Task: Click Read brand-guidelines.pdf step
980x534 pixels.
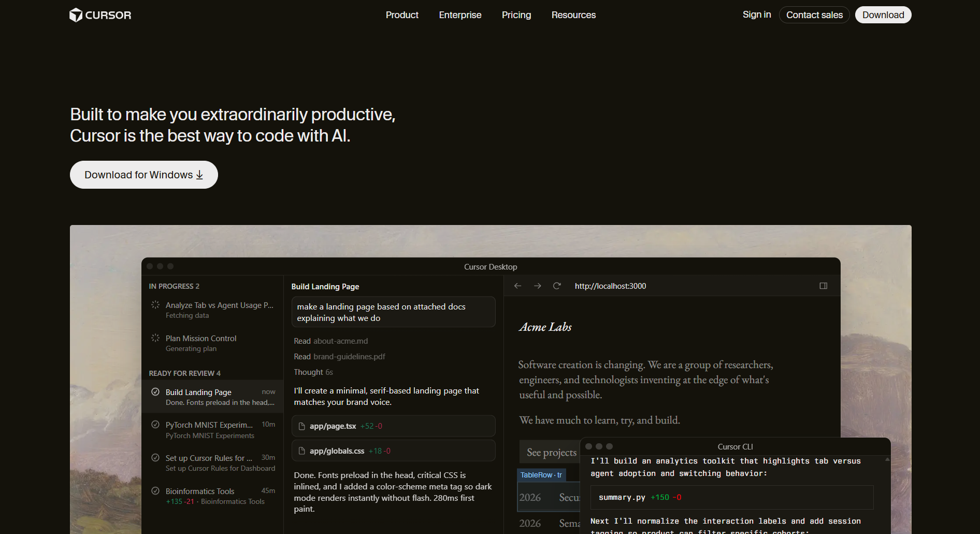Action: (339, 357)
